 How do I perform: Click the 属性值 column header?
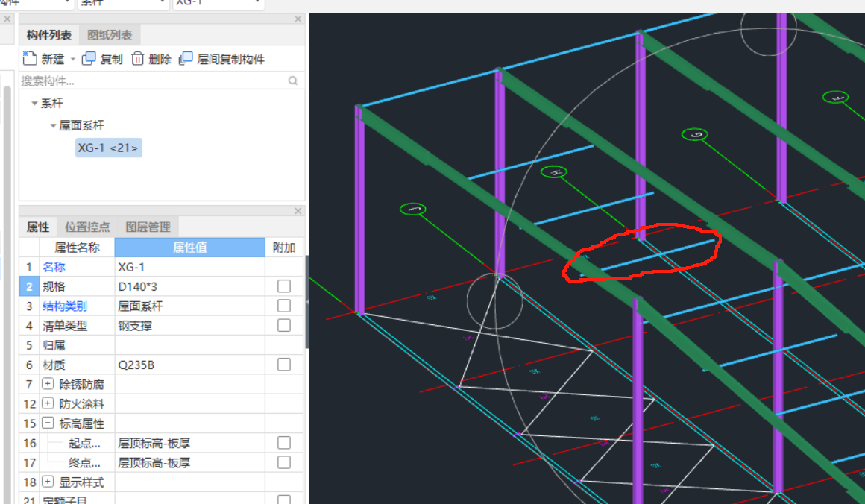[x=189, y=248]
